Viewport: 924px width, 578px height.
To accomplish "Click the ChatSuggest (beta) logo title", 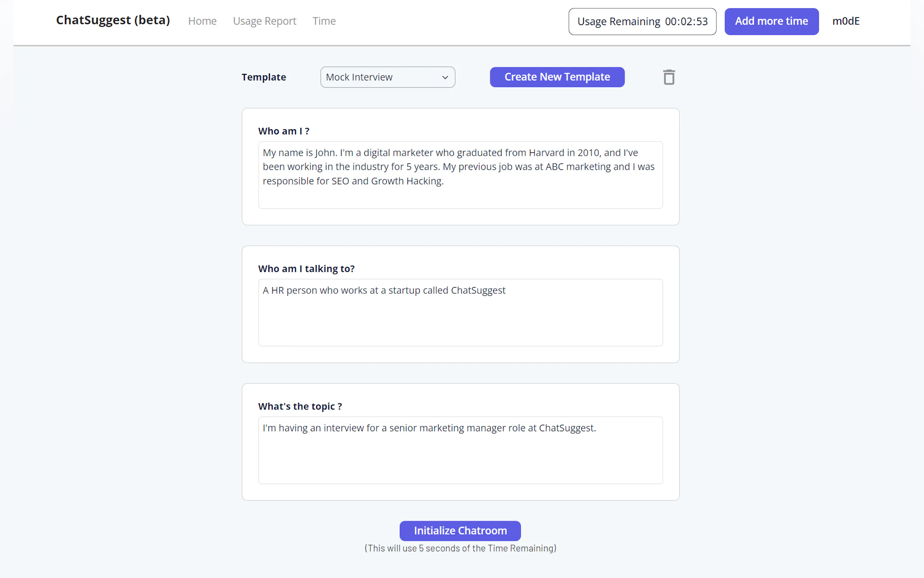I will (113, 20).
